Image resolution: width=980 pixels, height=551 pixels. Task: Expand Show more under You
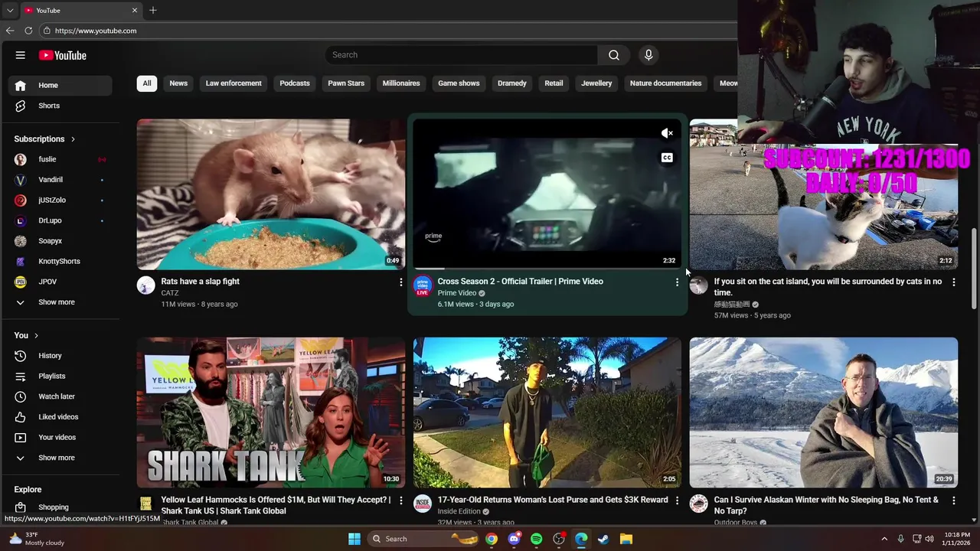[x=60, y=458]
